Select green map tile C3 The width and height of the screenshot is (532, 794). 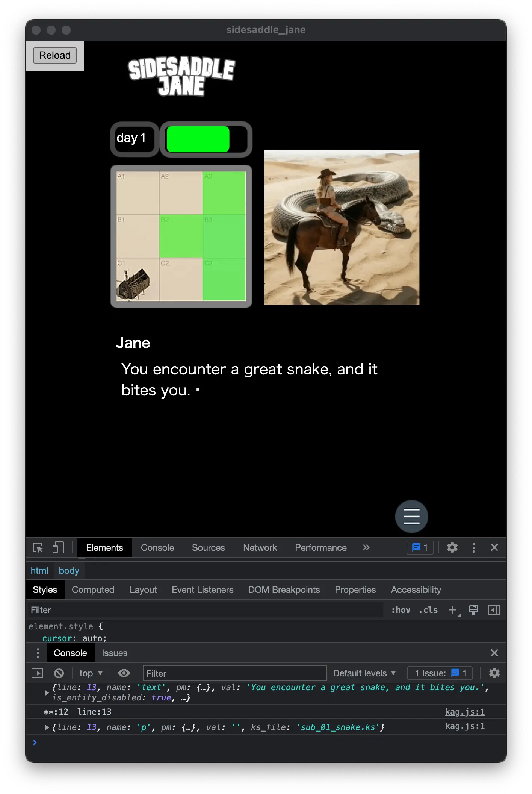[x=224, y=280]
